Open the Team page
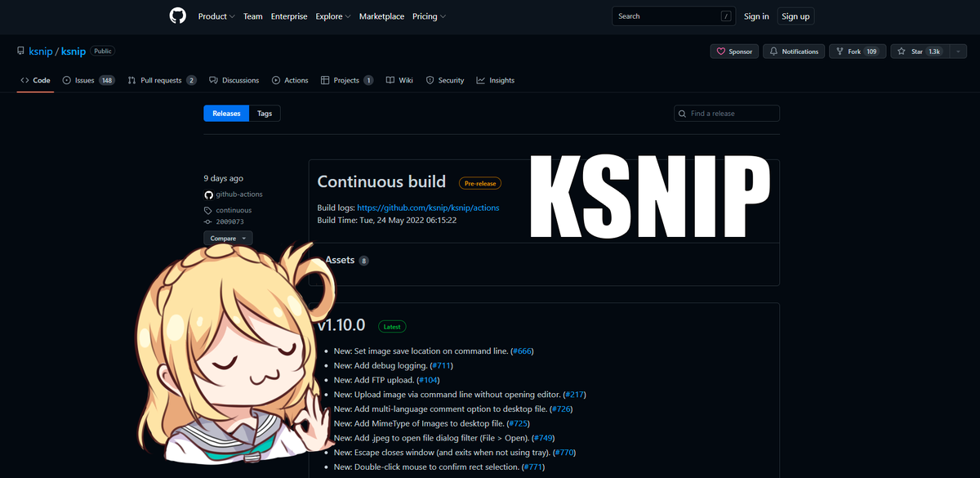This screenshot has width=980, height=478. click(253, 16)
